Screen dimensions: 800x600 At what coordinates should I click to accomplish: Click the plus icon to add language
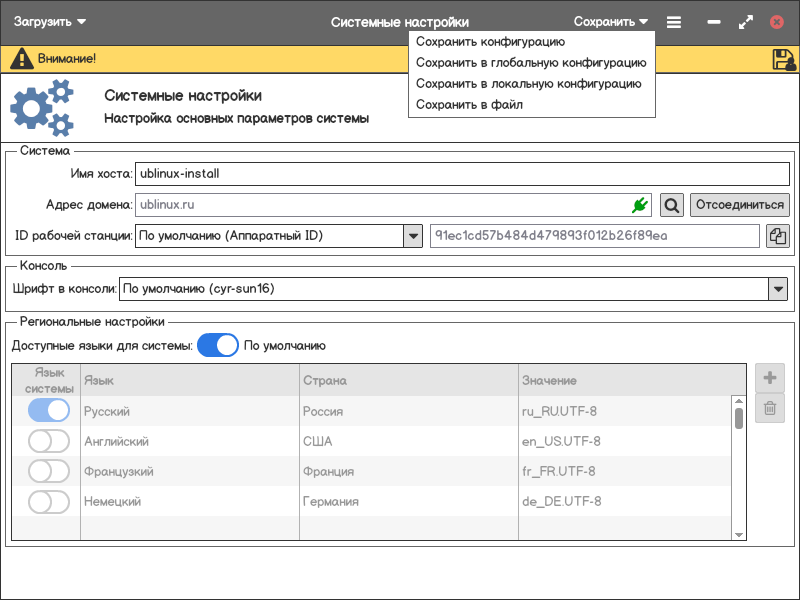[x=769, y=378]
